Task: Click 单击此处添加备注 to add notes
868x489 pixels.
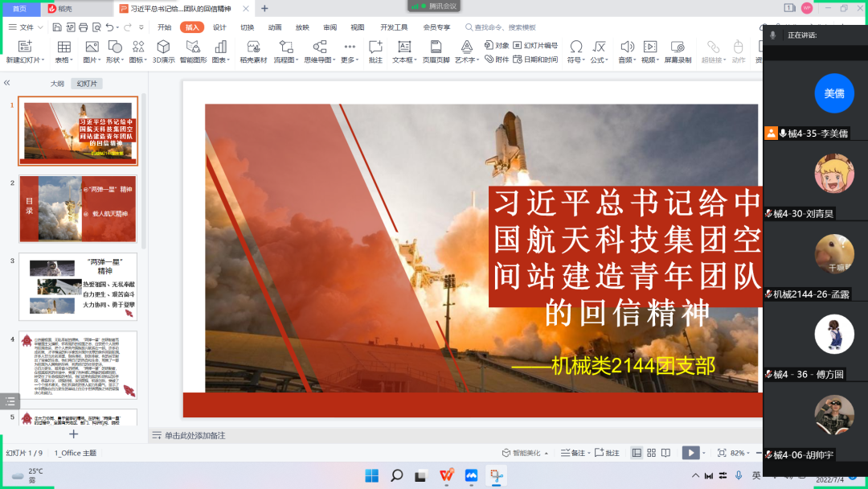Action: (x=195, y=435)
